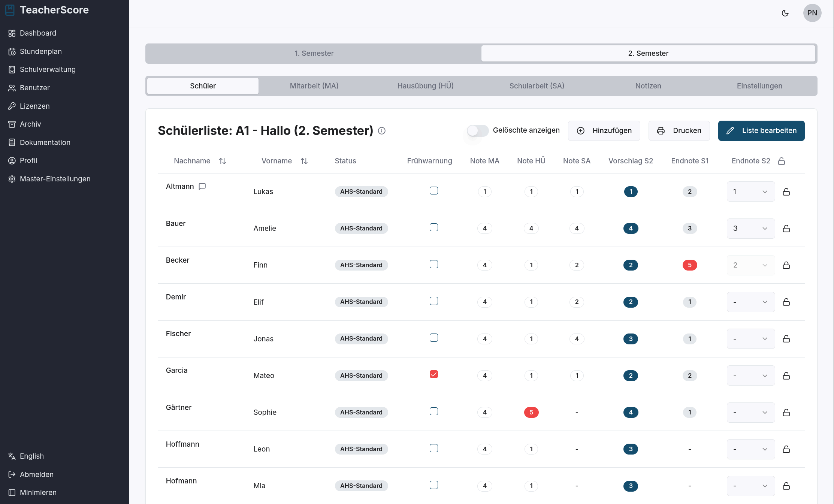
Task: Sort the list by Nachname
Action: (223, 161)
